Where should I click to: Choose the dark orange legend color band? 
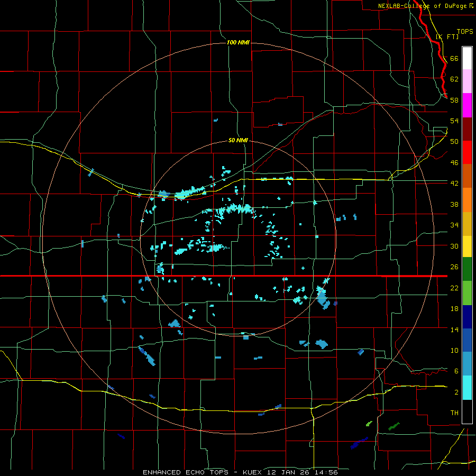tap(467, 176)
